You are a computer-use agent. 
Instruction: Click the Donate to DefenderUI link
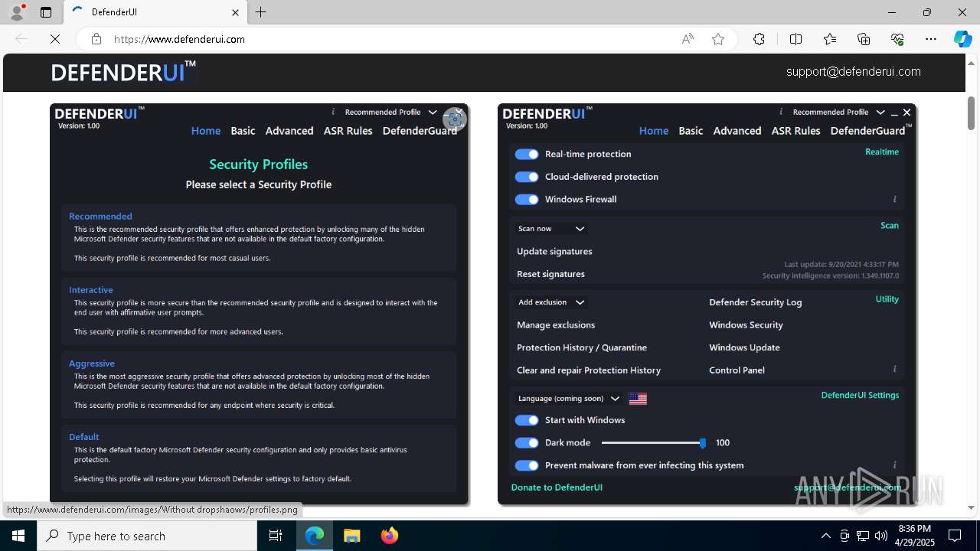(557, 487)
